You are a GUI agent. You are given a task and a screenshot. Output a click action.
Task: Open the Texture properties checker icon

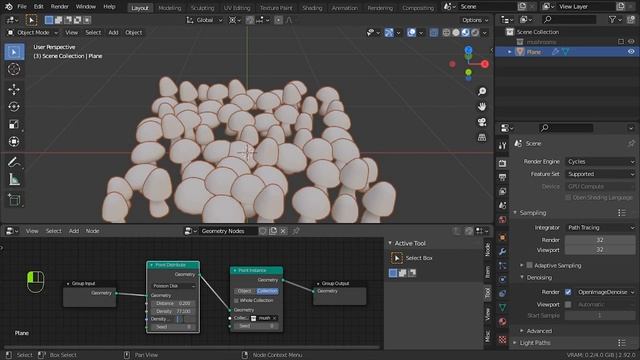coord(502,339)
